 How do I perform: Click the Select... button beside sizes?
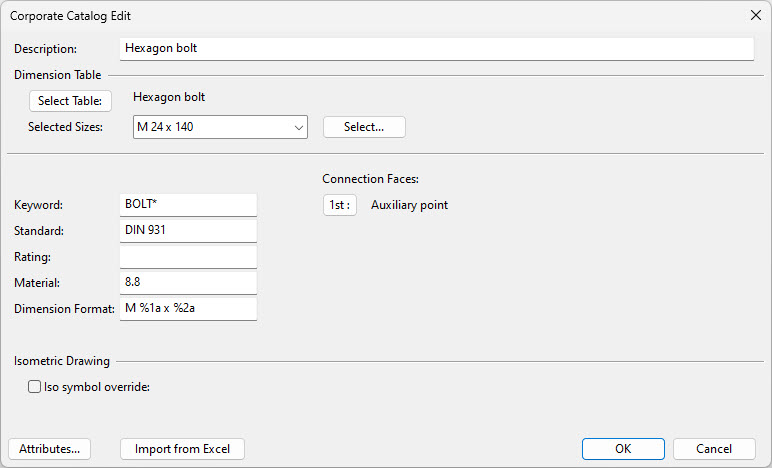pyautogui.click(x=364, y=127)
